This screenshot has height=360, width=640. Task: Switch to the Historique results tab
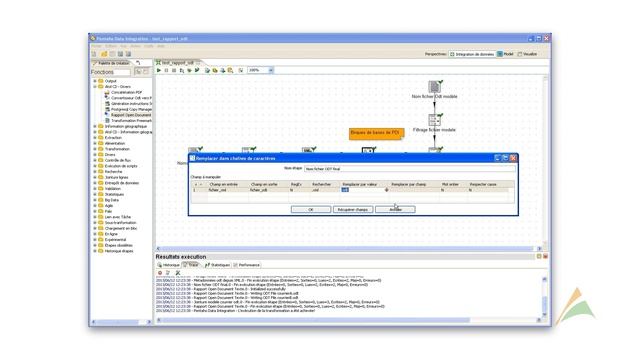click(x=169, y=265)
